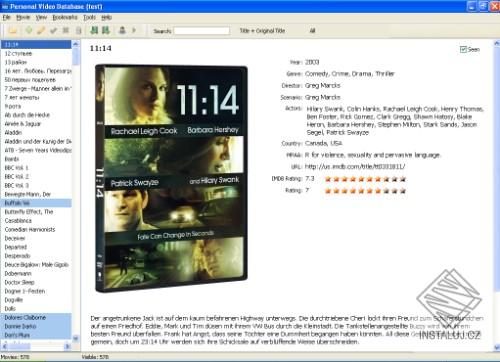
Task: Select 'Comedian Harmonists' in the list
Action: coord(36,229)
